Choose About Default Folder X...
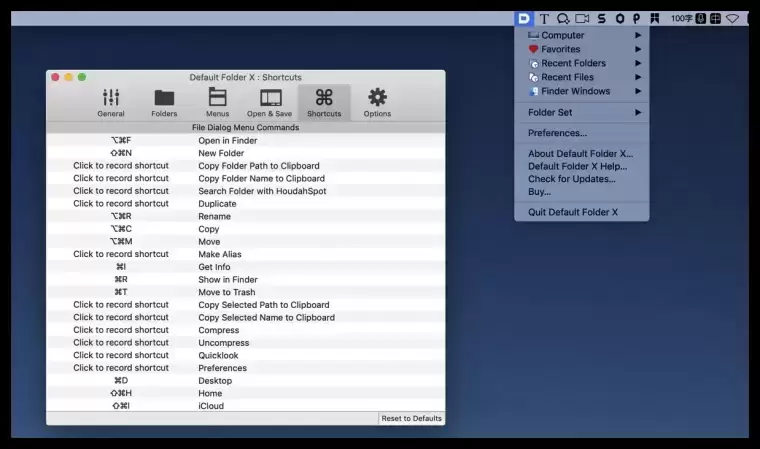This screenshot has width=760, height=449. [582, 154]
